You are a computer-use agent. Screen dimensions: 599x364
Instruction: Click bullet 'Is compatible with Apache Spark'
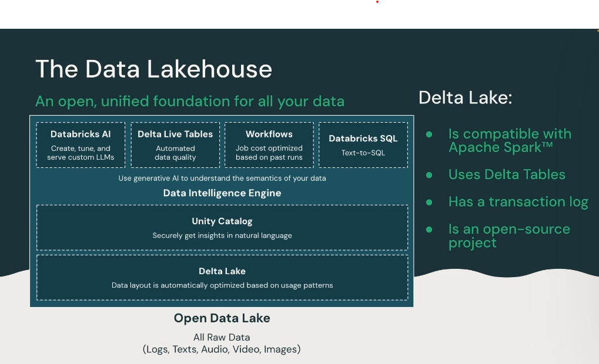coord(510,140)
